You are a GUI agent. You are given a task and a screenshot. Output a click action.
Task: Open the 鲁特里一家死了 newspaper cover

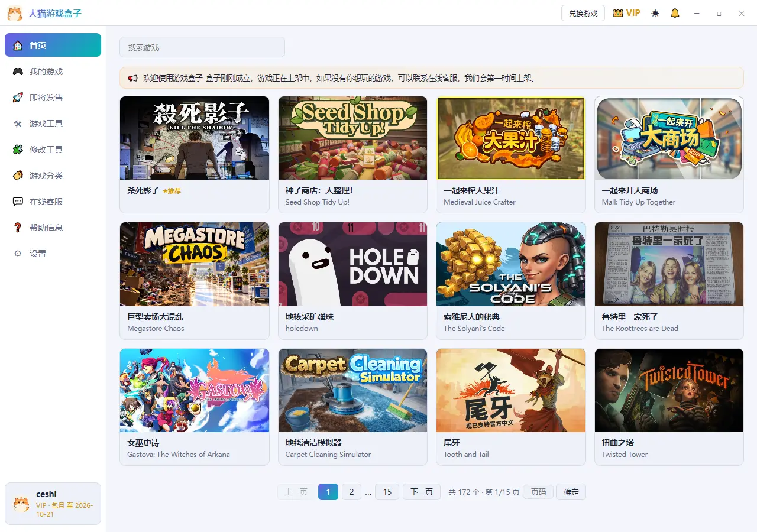[x=669, y=264]
